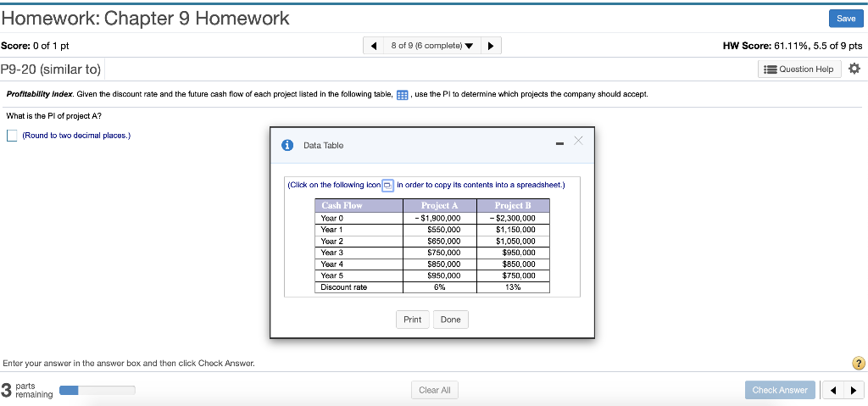Click bottom previous arrow beside Check Answer
This screenshot has width=868, height=406.
832,390
